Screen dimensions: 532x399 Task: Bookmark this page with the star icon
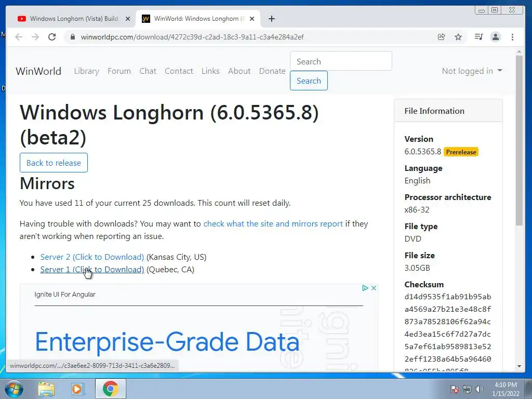click(458, 37)
